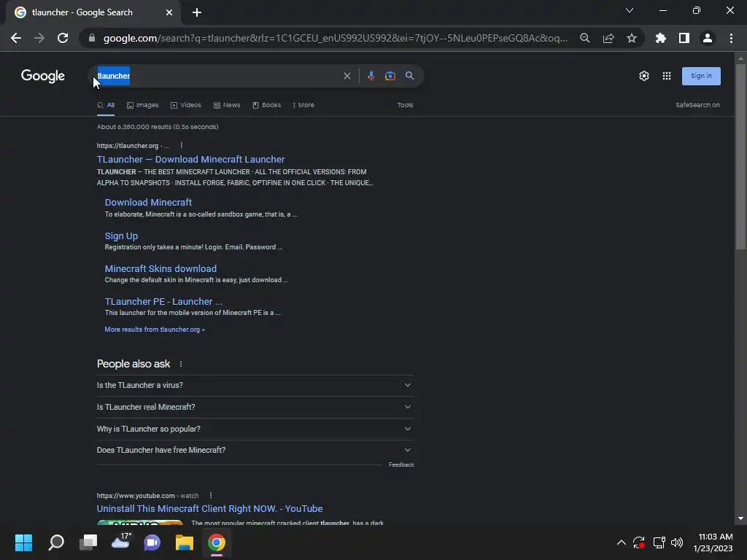Viewport: 747px width, 560px height.
Task: Open the More search categories menu
Action: pyautogui.click(x=303, y=105)
